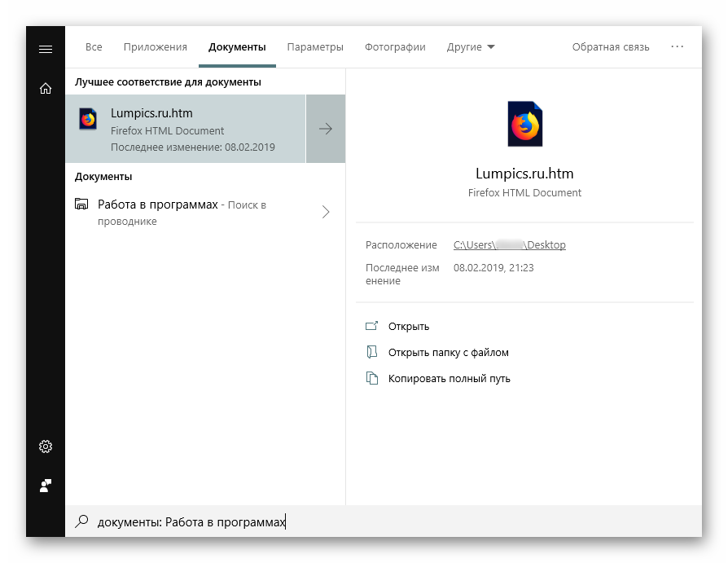Click the Открыть action icon
This screenshot has height=563, width=728.
pyautogui.click(x=372, y=326)
